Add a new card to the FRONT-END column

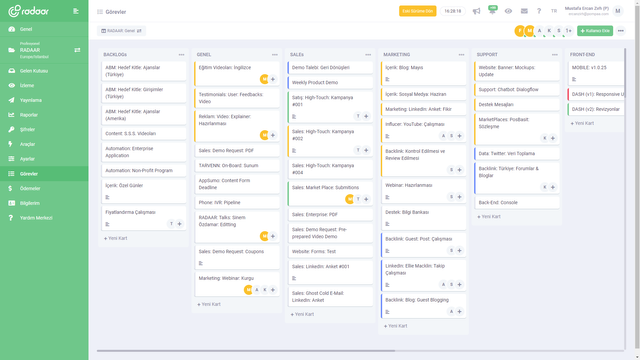(582, 123)
